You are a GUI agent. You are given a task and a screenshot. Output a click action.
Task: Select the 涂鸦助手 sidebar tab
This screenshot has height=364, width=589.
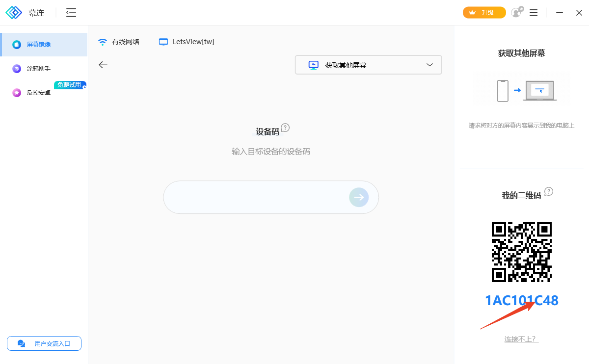(44, 69)
